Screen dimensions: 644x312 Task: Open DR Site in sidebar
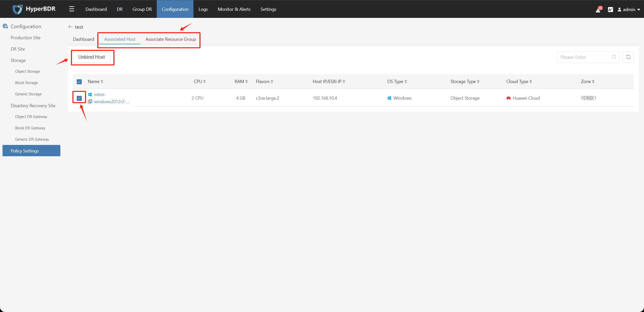(x=18, y=49)
